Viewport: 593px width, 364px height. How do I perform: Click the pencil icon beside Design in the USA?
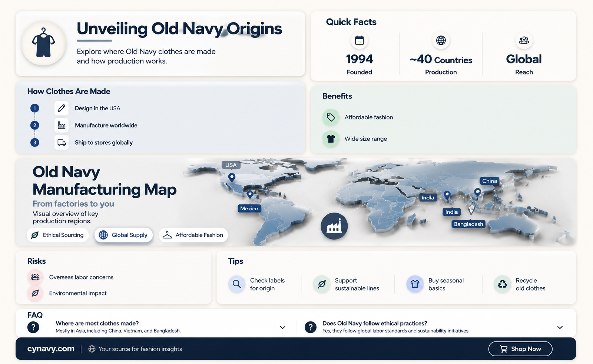pyautogui.click(x=62, y=108)
